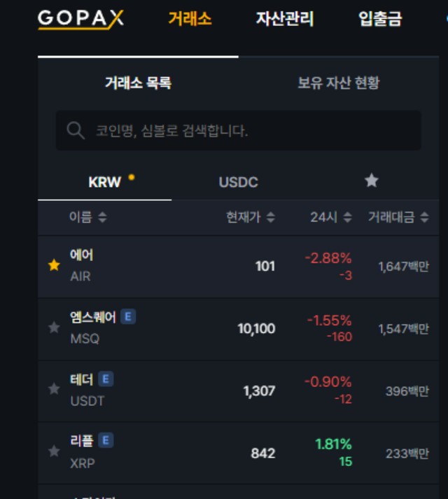This screenshot has width=448, height=499.
Task: Sort list by 이름 column
Action: (x=87, y=217)
